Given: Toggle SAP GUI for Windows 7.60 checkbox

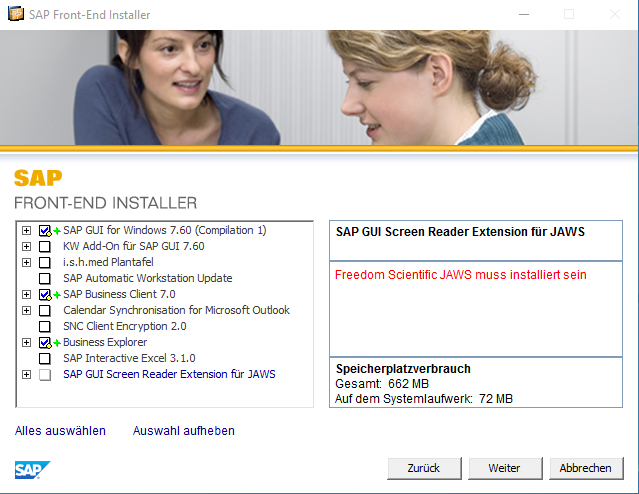Looking at the screenshot, I should click(x=44, y=231).
